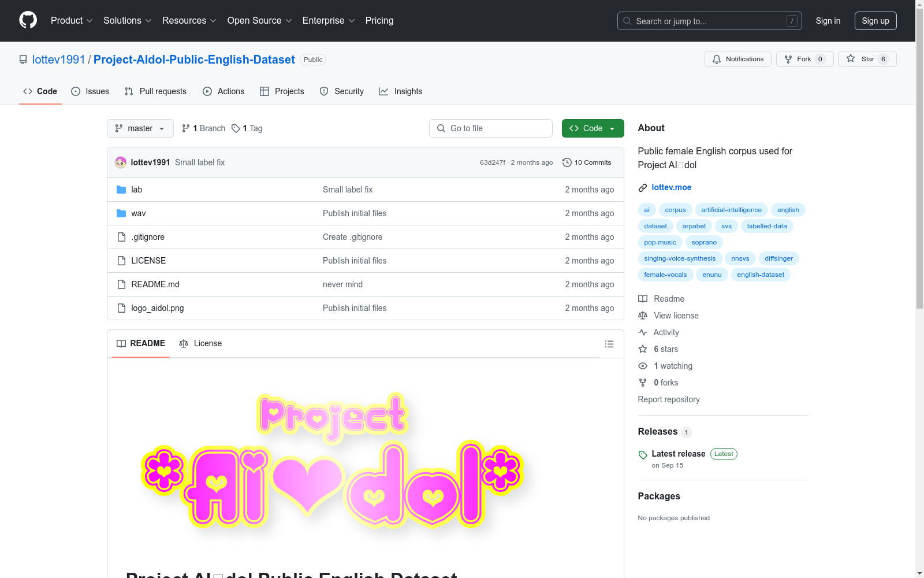View the 10 Commits history
The image size is (924, 578).
coord(587,162)
